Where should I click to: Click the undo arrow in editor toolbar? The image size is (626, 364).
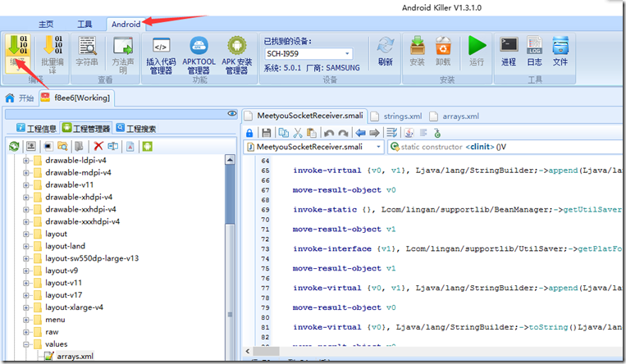pos(329,133)
